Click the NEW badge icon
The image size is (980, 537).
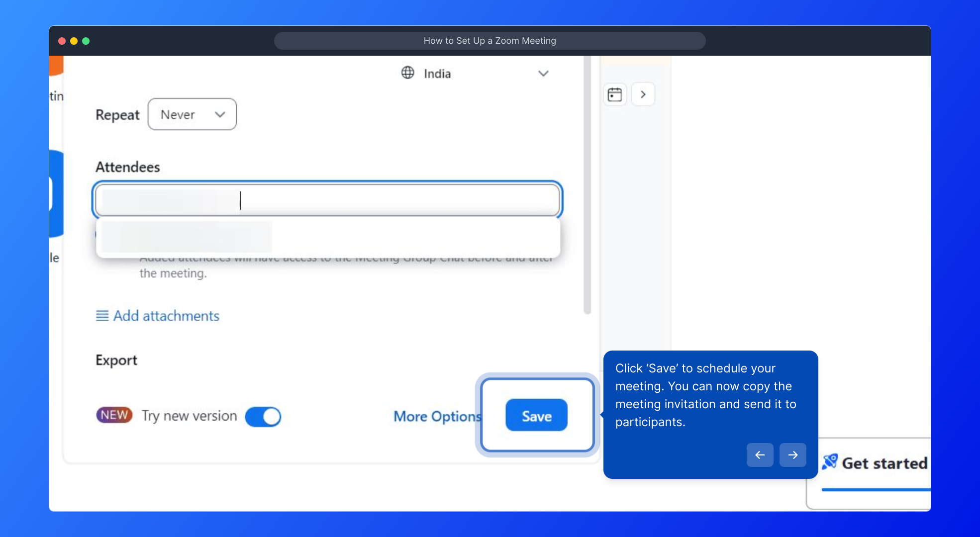[114, 415]
